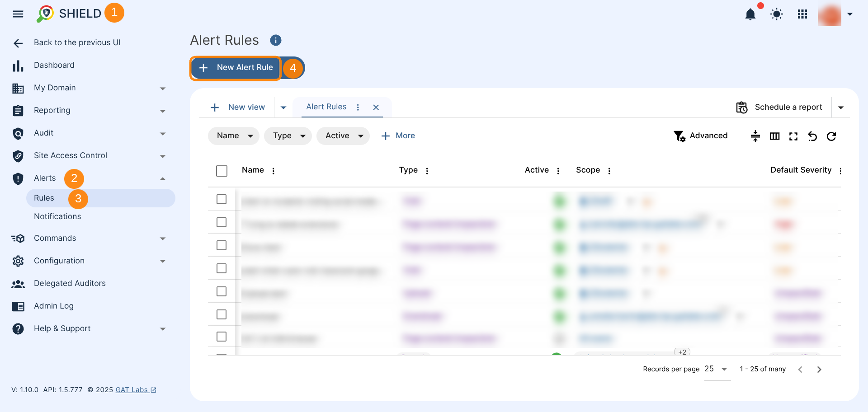Click the Alert Rules info icon

276,40
